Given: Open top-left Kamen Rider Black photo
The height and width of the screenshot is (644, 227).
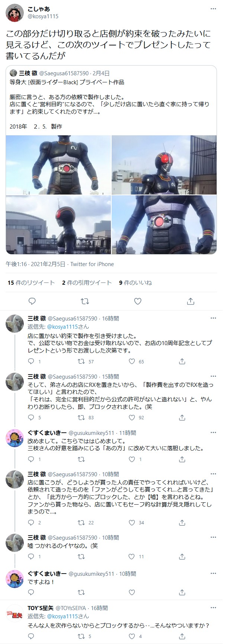Looking at the screenshot, I should 58,164.
